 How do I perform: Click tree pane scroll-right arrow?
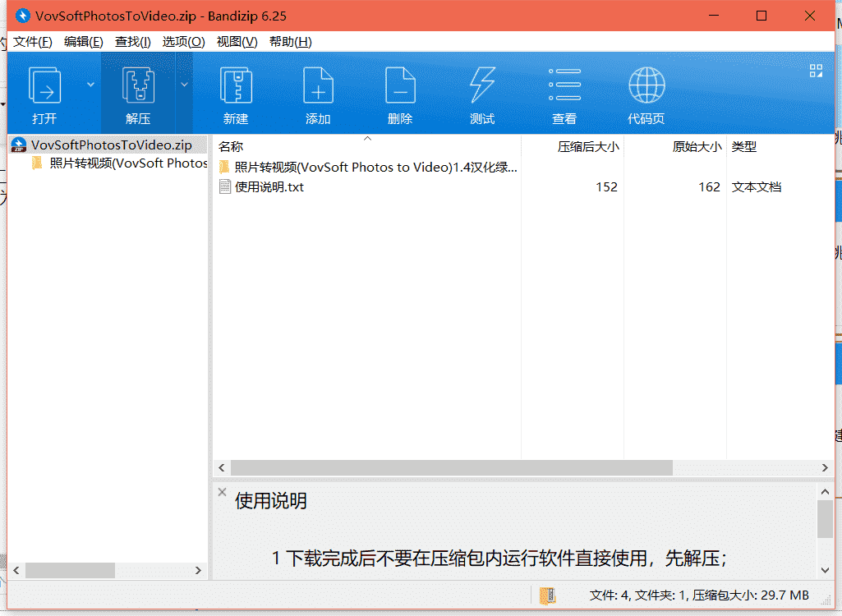(x=198, y=570)
